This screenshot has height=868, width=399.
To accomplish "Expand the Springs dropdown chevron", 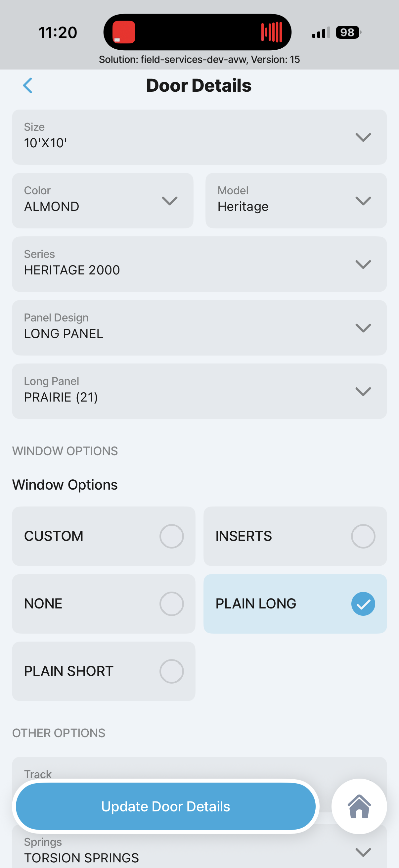I will [x=363, y=852].
